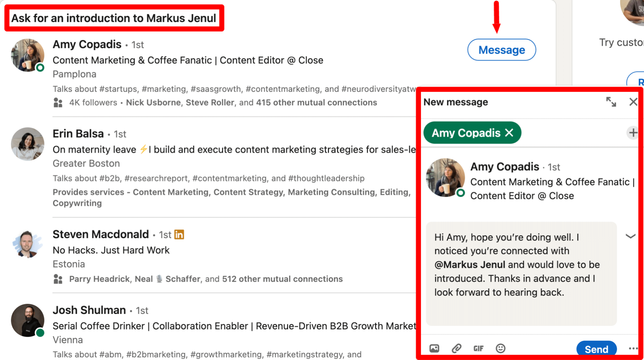
Task: Open more options next to Send
Action: coord(633,348)
